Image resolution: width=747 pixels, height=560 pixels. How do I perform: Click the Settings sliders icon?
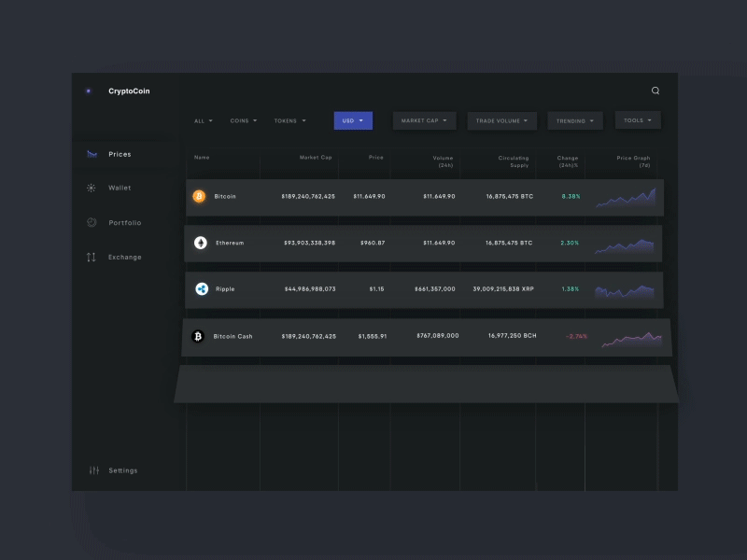click(94, 470)
